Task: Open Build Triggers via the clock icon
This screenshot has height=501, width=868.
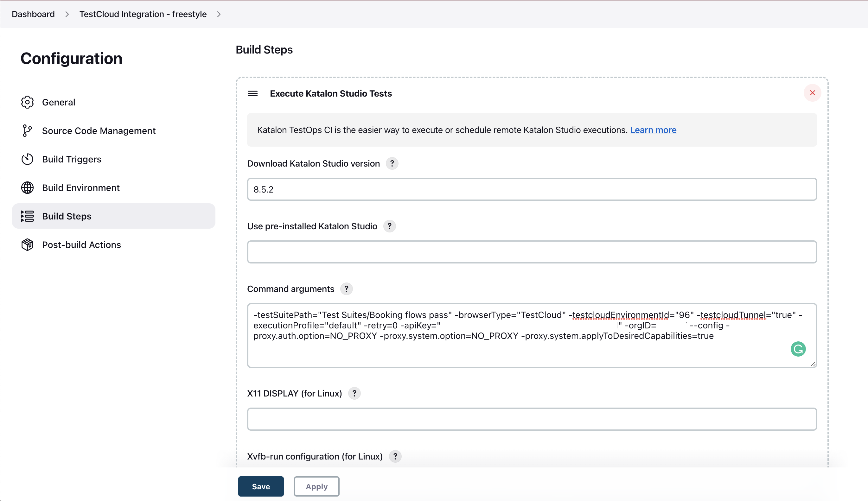Action: coord(28,159)
